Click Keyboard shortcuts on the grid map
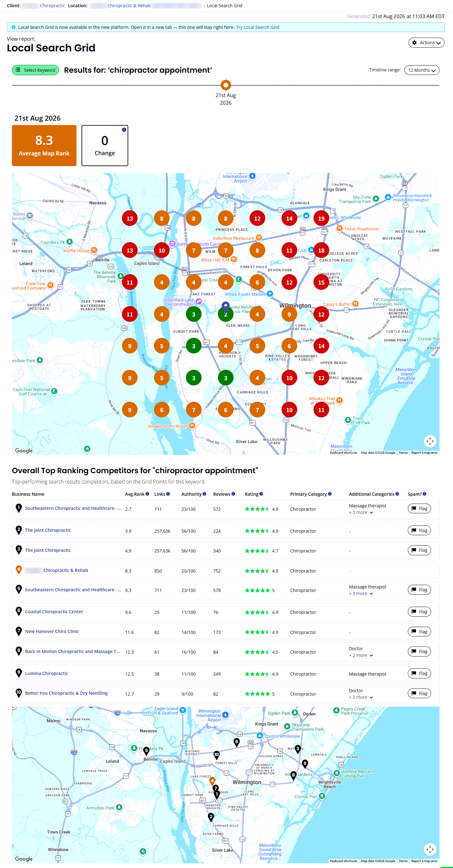The image size is (453, 868). tap(344, 452)
